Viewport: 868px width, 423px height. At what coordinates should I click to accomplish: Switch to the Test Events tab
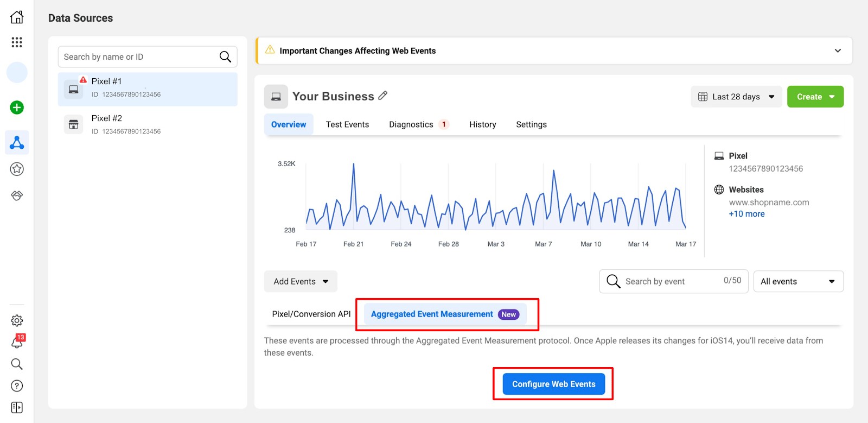tap(347, 124)
